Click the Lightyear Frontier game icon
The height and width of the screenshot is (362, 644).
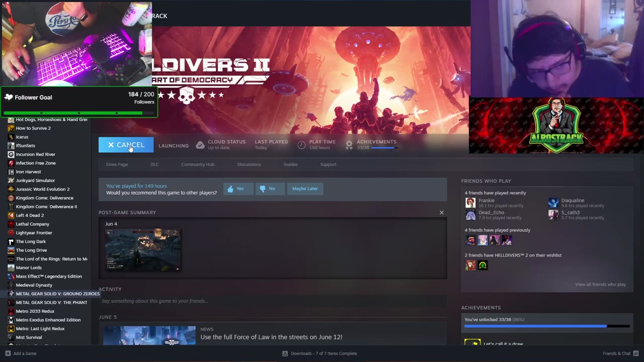[11, 233]
